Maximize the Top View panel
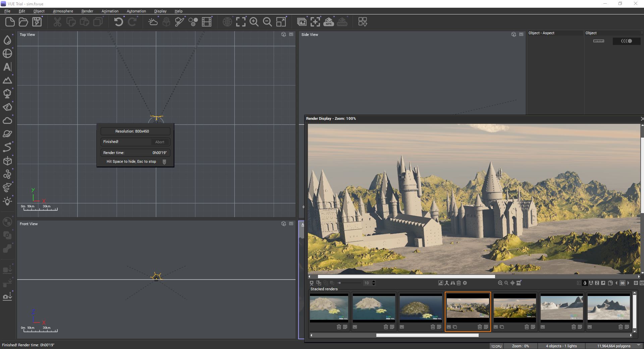The image size is (644, 349). [291, 35]
